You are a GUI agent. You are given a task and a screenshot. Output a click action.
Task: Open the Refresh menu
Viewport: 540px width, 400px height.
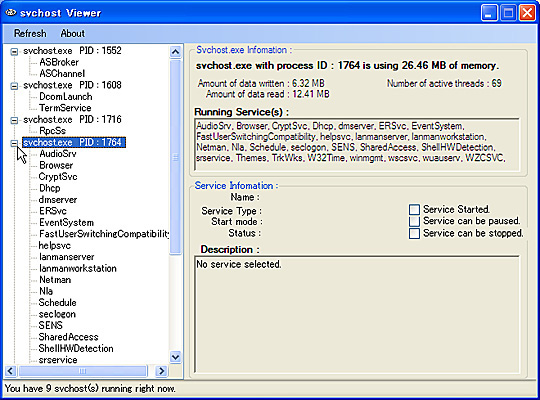click(30, 33)
